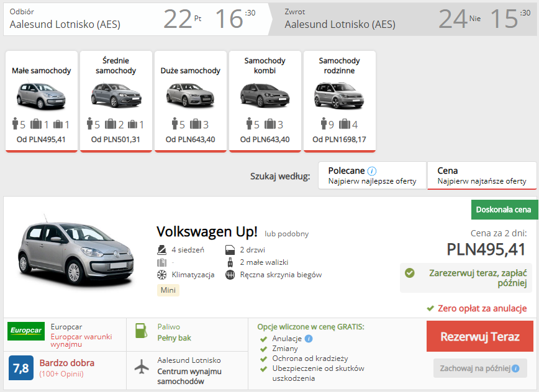
Task: Choose Duże samochody category card
Action: [191, 101]
